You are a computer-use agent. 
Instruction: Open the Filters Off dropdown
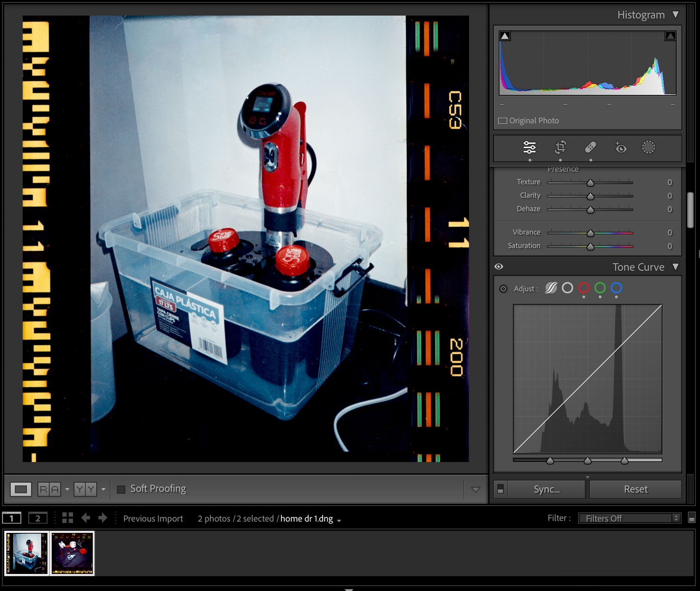tap(629, 518)
